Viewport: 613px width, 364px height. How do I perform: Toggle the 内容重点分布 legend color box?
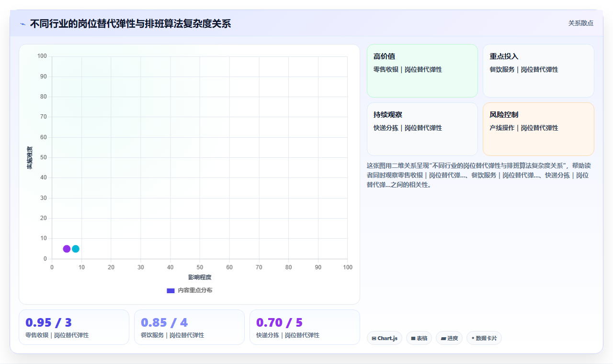click(170, 290)
